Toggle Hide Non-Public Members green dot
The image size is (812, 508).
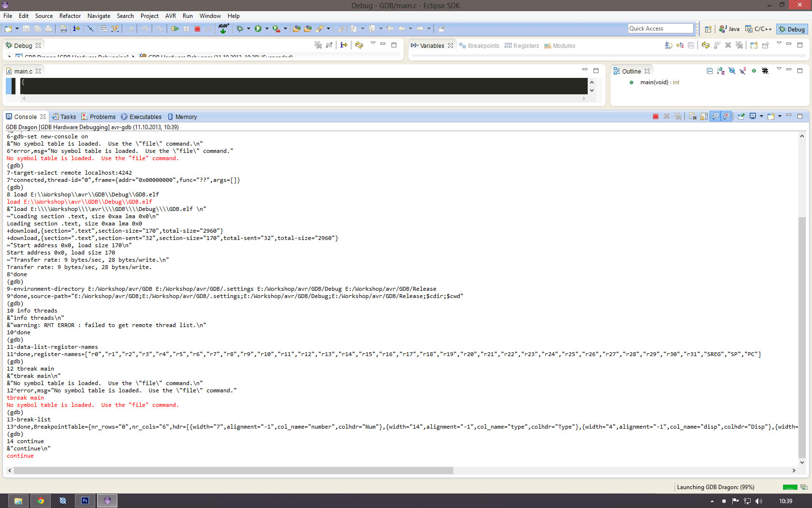click(754, 71)
